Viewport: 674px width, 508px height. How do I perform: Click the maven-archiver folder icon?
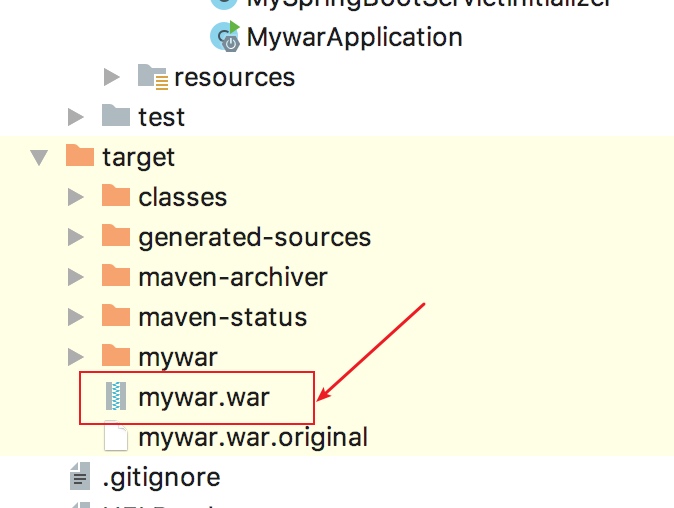[116, 277]
